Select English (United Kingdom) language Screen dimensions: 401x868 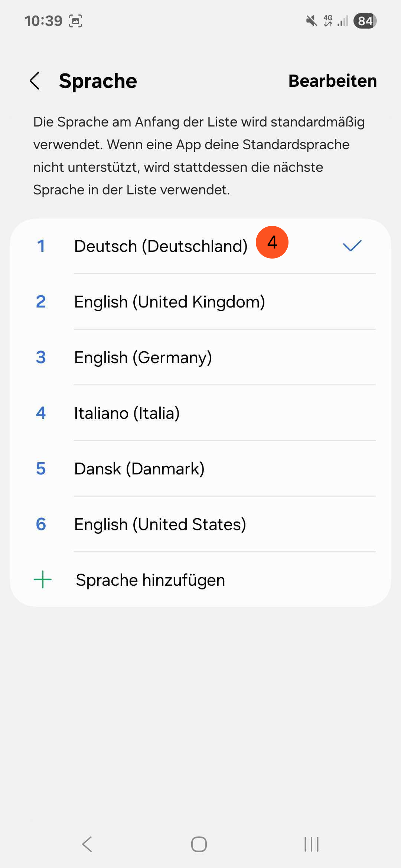[x=169, y=302]
